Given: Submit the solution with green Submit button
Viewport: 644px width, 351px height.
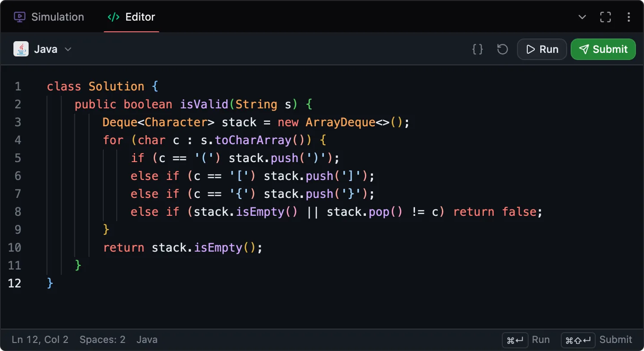Looking at the screenshot, I should 603,49.
